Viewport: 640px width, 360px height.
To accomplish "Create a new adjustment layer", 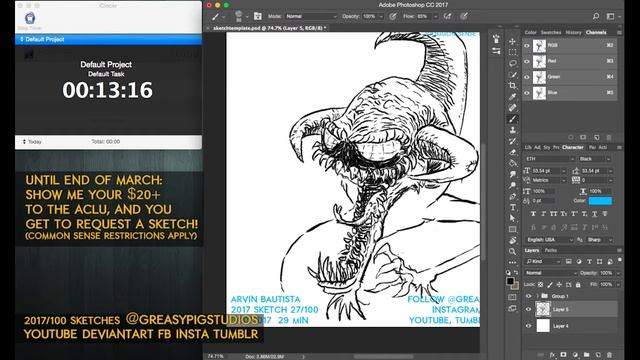I will 575,355.
